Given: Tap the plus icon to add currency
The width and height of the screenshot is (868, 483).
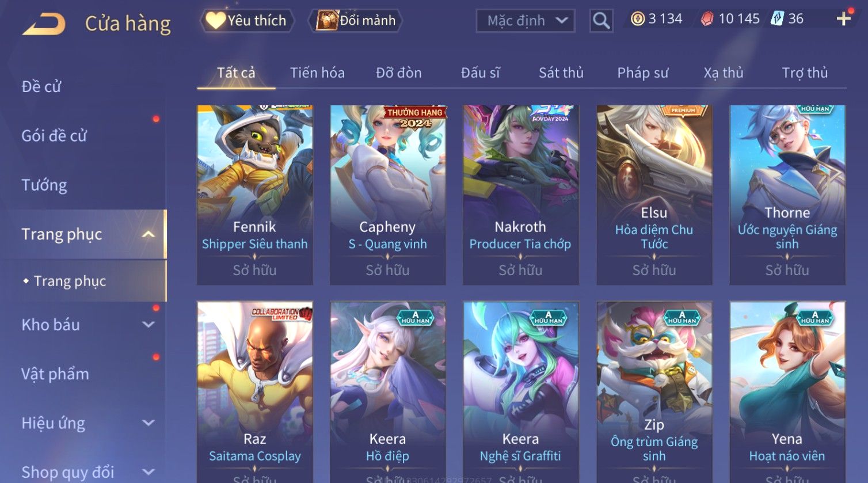Looking at the screenshot, I should (844, 19).
